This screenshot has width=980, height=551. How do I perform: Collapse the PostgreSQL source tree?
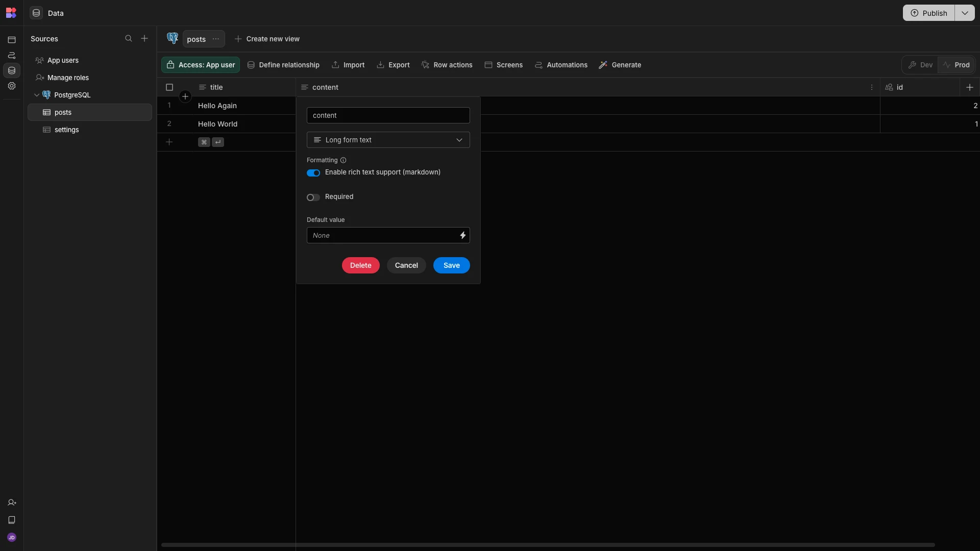(37, 95)
